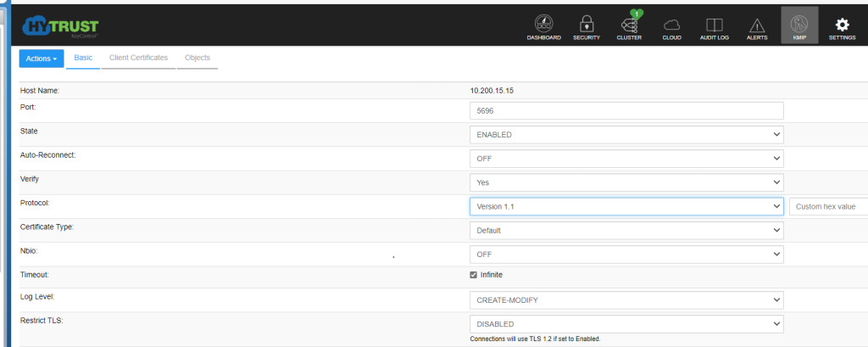Select the Cloud icon in the header
Screen dimensions: 868x347
(x=671, y=25)
